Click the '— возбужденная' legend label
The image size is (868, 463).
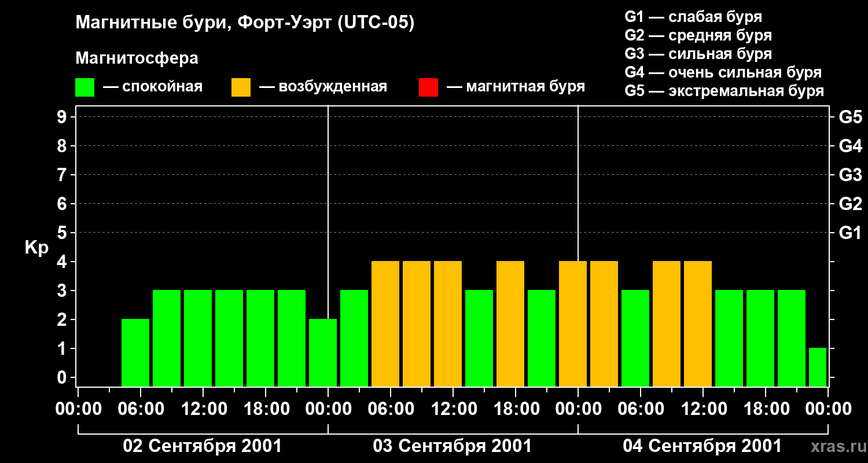coord(323,87)
